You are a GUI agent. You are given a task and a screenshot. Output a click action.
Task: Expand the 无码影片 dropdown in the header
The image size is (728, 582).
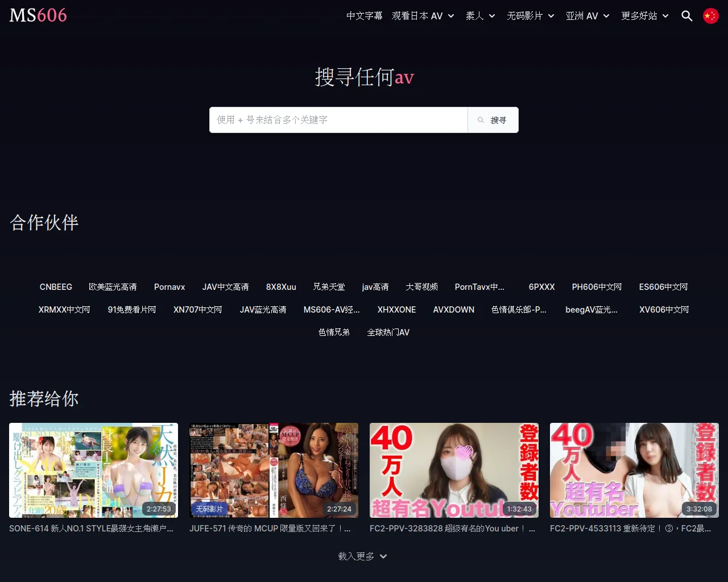click(x=531, y=16)
